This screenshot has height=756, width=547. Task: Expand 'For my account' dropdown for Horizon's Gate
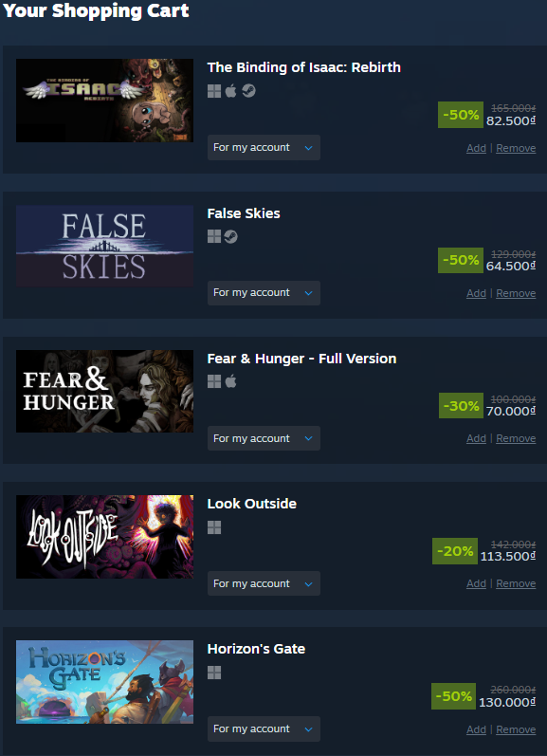click(x=264, y=729)
